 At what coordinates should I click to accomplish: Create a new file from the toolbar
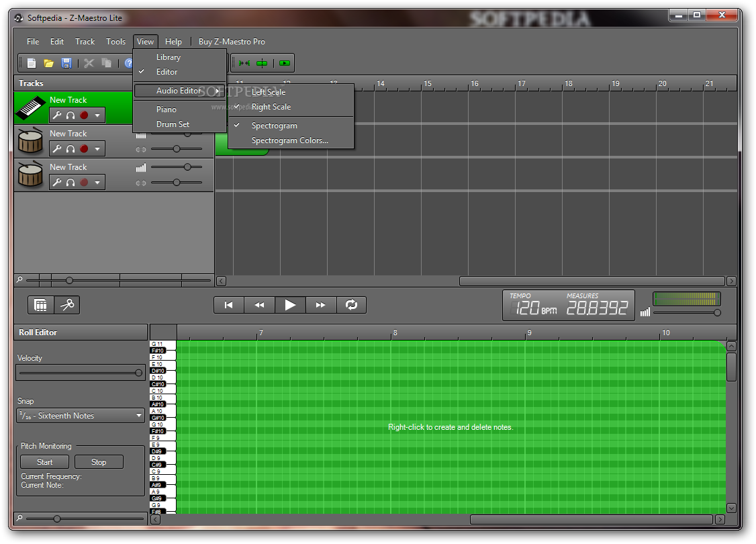coord(32,63)
